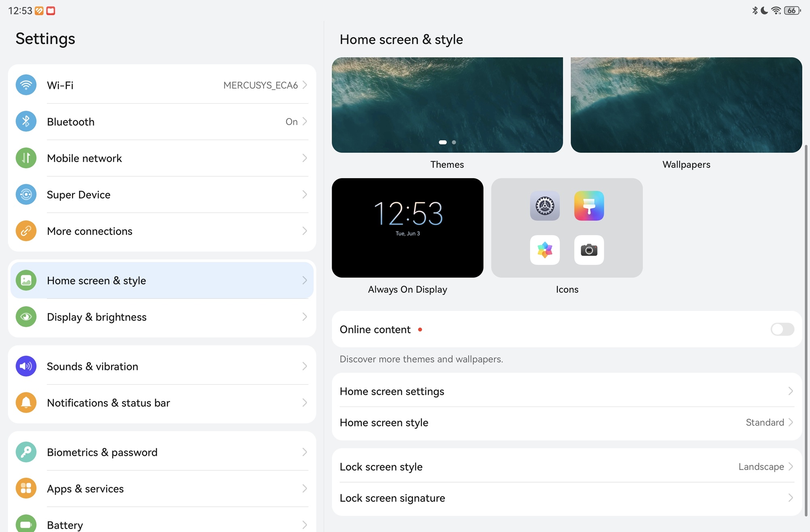Click the Themes preview thumbnail

447,105
